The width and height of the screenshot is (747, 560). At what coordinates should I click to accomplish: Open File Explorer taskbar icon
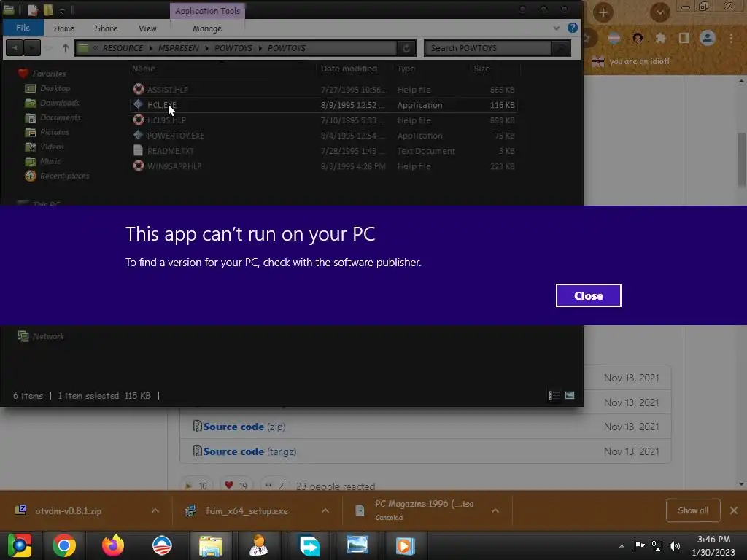pyautogui.click(x=211, y=545)
